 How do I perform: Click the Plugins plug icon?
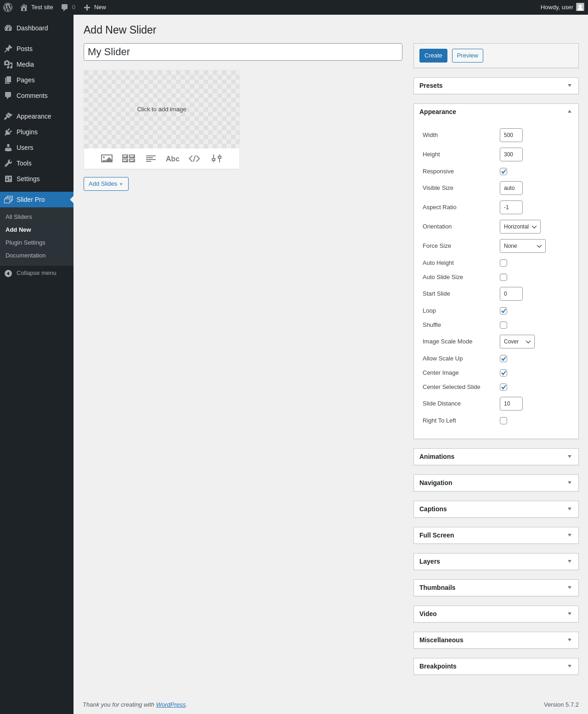click(8, 132)
